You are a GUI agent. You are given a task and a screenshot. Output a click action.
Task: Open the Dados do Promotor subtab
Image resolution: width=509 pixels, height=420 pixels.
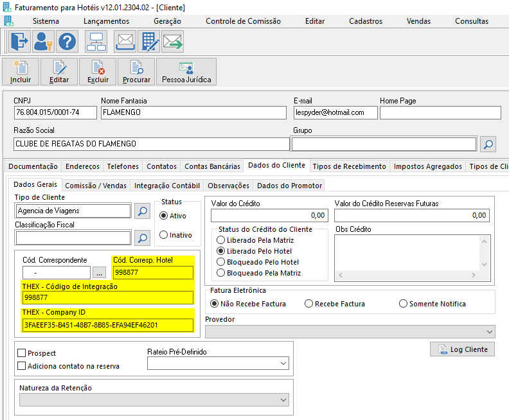pyautogui.click(x=289, y=186)
